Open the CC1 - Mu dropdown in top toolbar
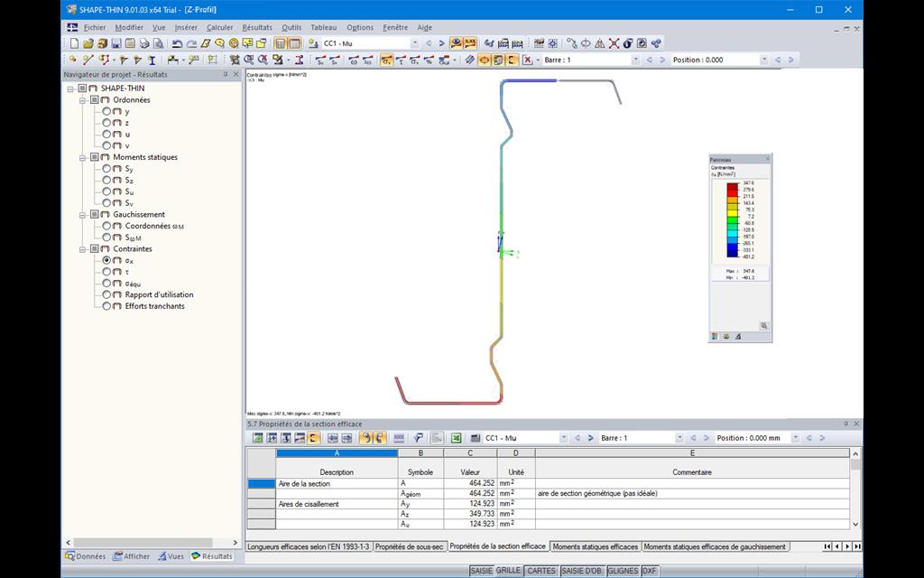Image resolution: width=924 pixels, height=578 pixels. coord(414,43)
